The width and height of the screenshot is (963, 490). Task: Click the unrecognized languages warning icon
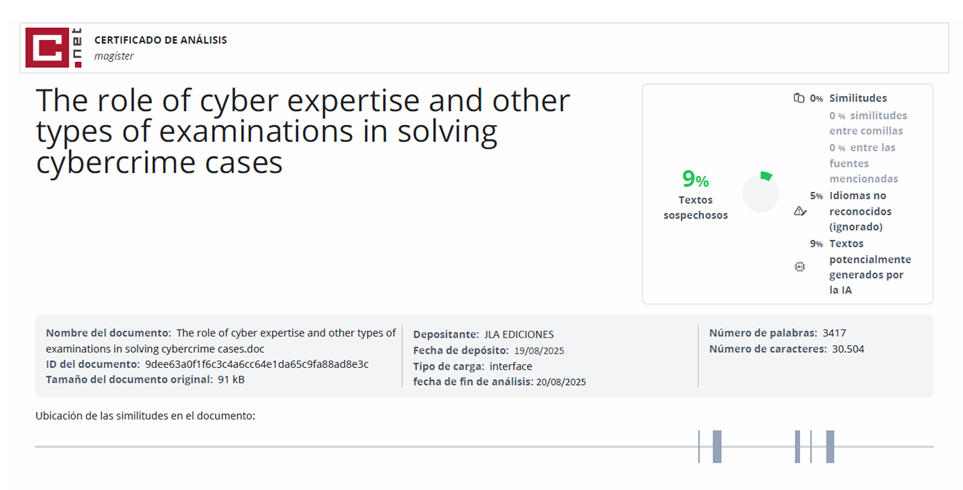click(x=799, y=211)
